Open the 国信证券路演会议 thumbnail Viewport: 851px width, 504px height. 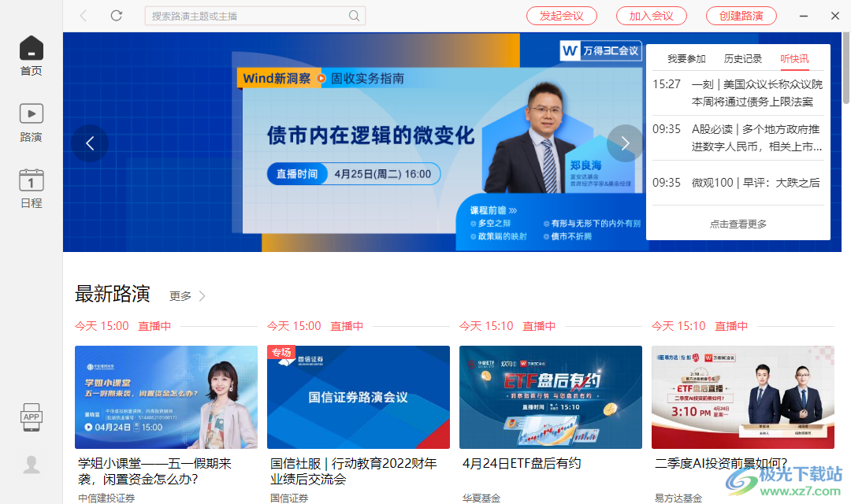(359, 397)
